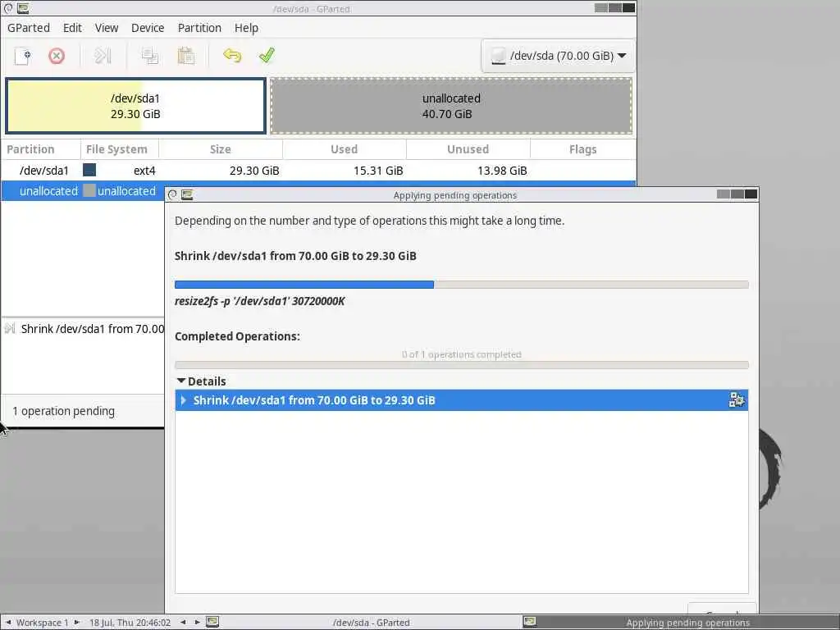The height and width of the screenshot is (630, 840).
Task: Click the executing gears icon in details row
Action: (737, 400)
